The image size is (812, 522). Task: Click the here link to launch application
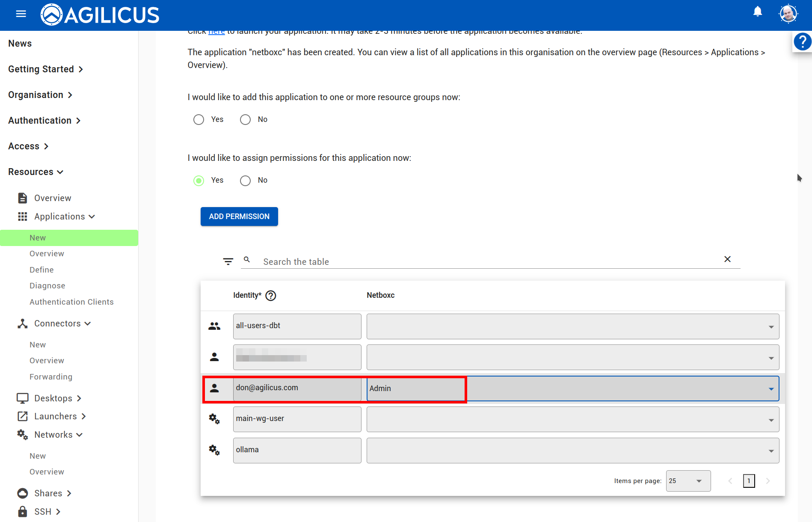(x=216, y=31)
